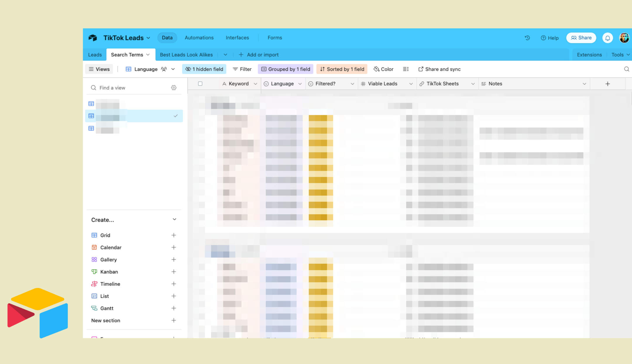The image size is (632, 364).
Task: Open base history clock icon
Action: tap(527, 38)
